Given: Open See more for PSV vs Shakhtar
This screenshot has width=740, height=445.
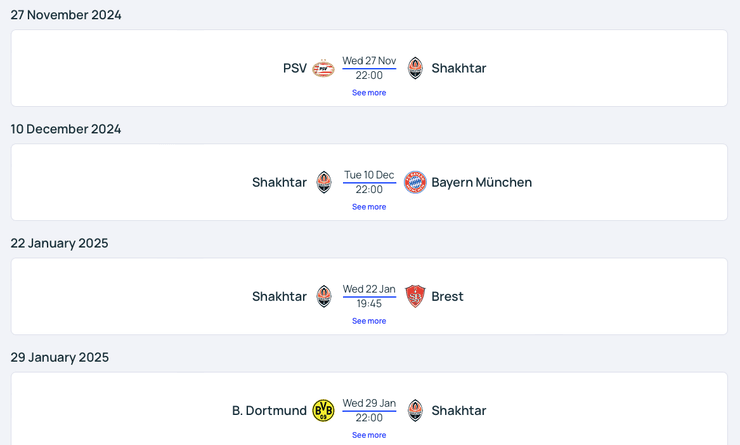Looking at the screenshot, I should click(369, 93).
